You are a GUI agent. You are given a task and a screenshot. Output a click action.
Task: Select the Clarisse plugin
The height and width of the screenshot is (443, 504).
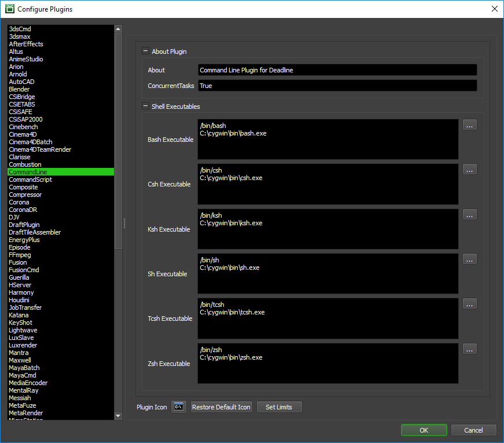pyautogui.click(x=61, y=157)
